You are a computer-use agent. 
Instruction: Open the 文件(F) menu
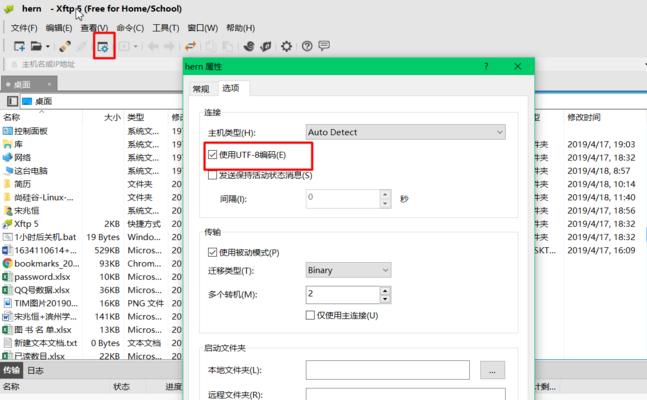tap(24, 28)
